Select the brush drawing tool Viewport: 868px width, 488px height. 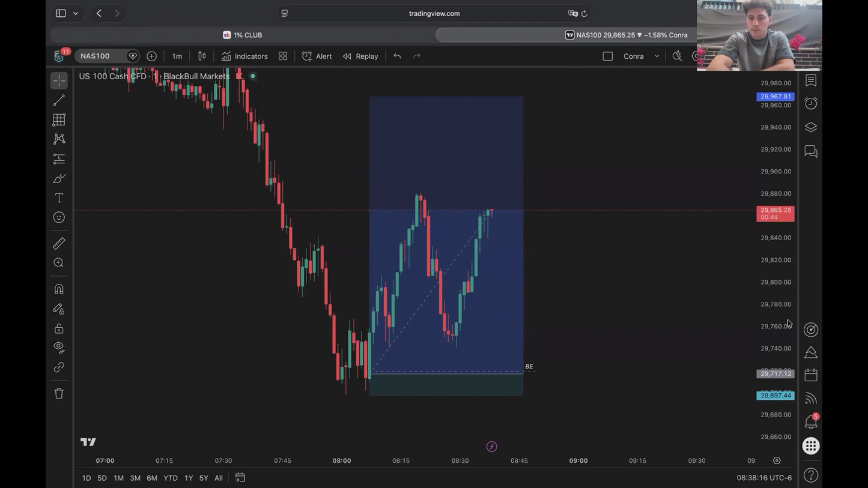59,178
